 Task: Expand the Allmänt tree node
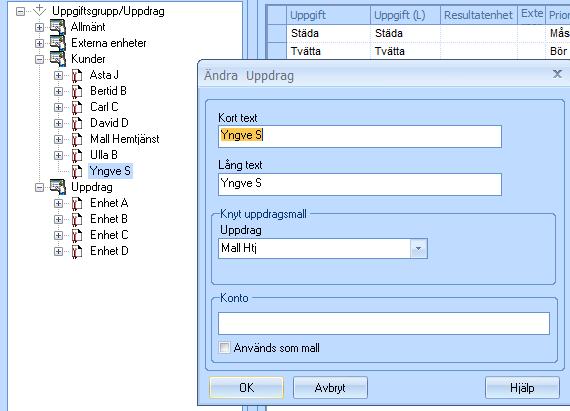(x=39, y=27)
